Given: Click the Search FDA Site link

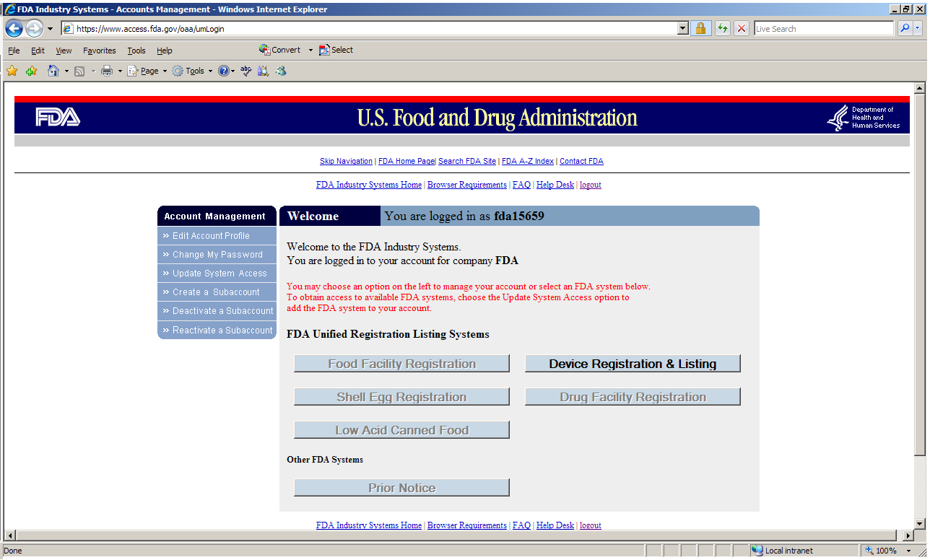Looking at the screenshot, I should click(467, 162).
